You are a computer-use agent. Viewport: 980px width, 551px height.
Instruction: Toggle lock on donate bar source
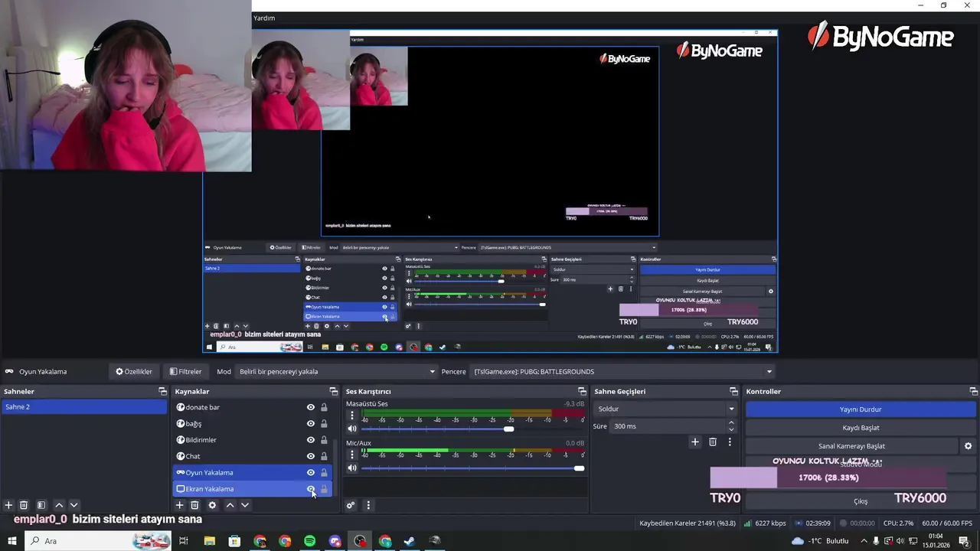pyautogui.click(x=324, y=407)
